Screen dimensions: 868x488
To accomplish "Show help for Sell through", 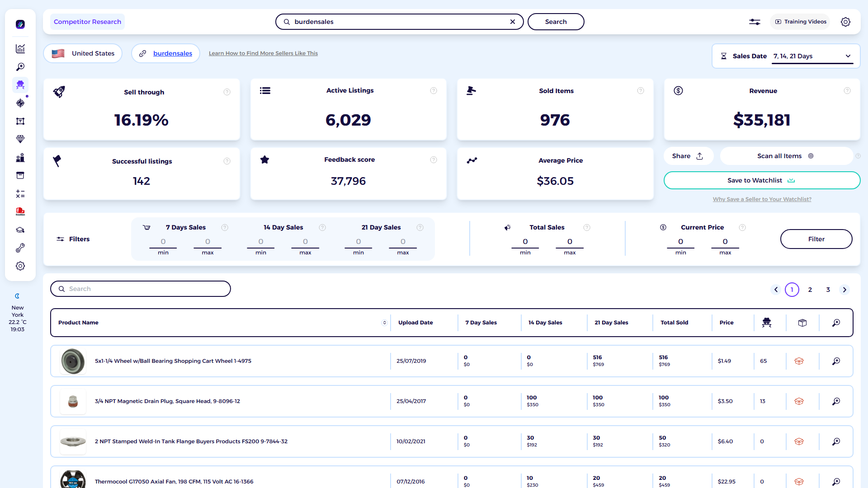I will point(227,92).
